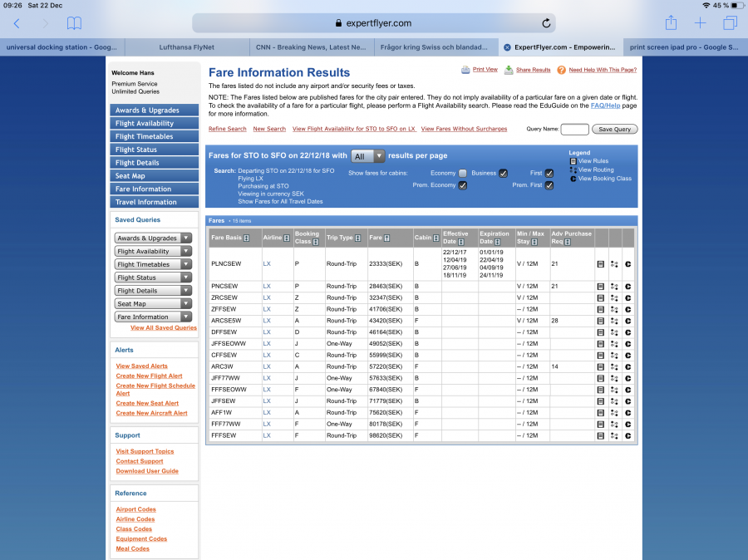Open the Safari bookmarks book icon
This screenshot has width=748, height=560.
coord(75,23)
